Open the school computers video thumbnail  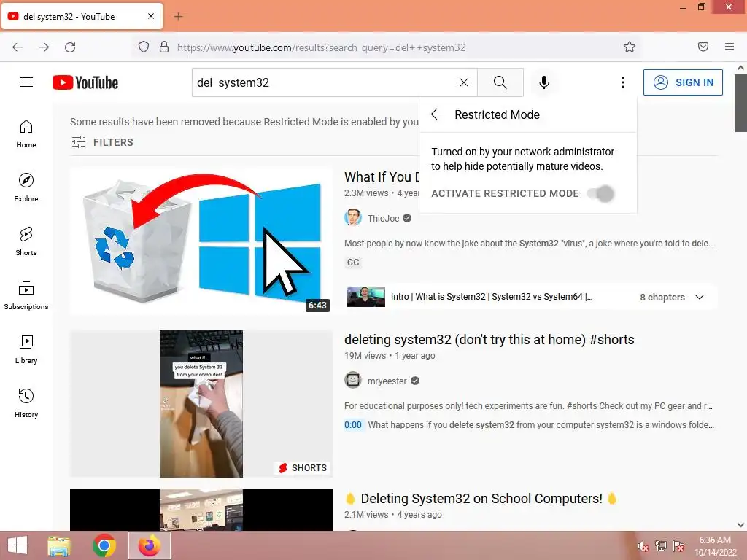pos(201,510)
